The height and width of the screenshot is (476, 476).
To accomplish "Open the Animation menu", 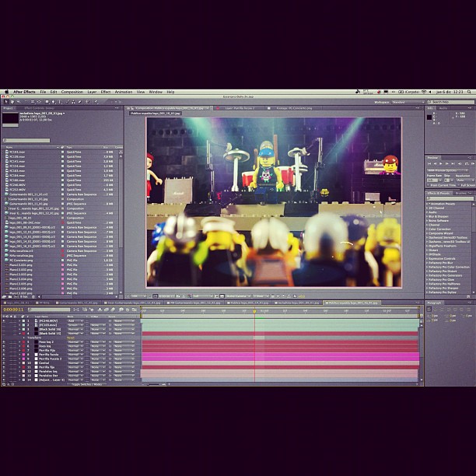I will [124, 92].
